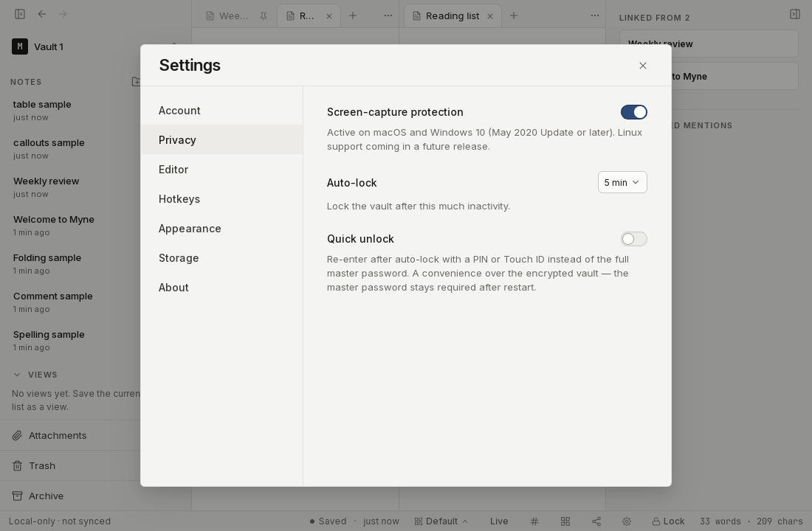Click the '33 words' counter
The height and width of the screenshot is (531, 812).
pos(720,521)
